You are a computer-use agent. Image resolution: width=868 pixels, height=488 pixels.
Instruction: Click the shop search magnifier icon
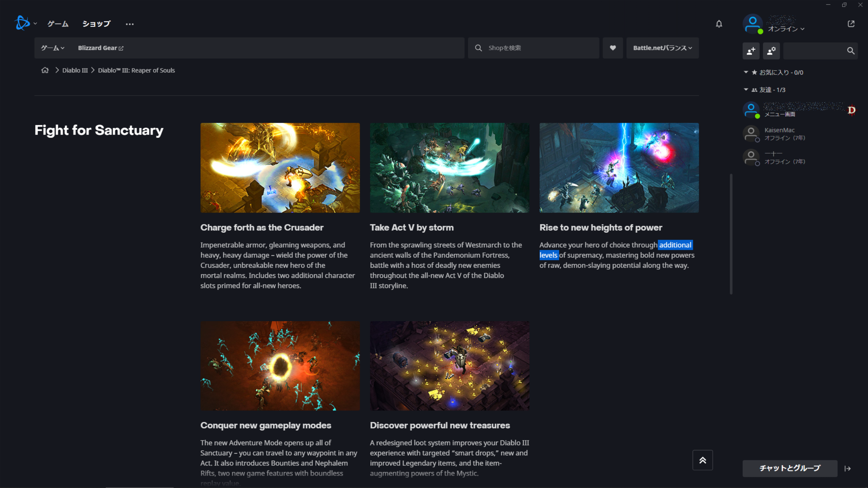point(478,48)
